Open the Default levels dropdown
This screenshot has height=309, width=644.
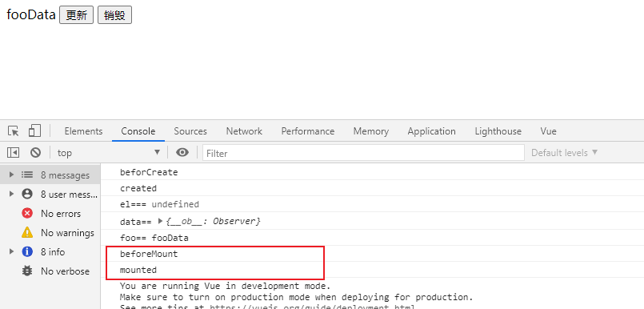click(565, 153)
